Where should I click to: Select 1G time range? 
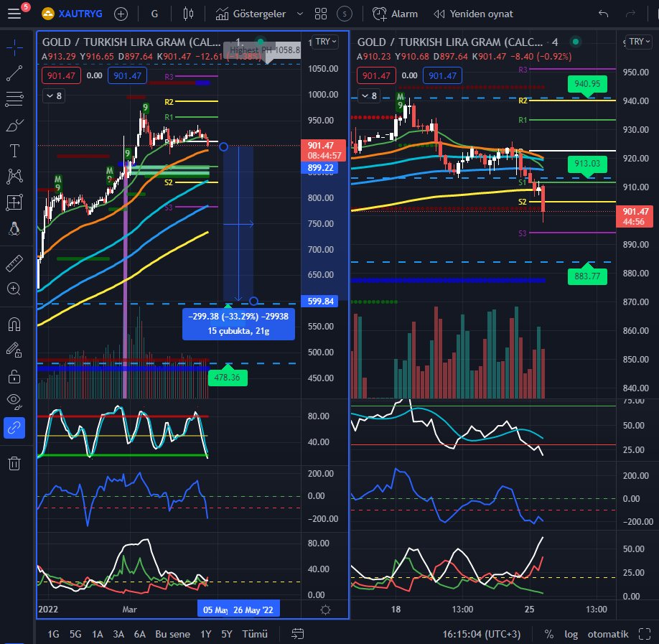[x=53, y=634]
